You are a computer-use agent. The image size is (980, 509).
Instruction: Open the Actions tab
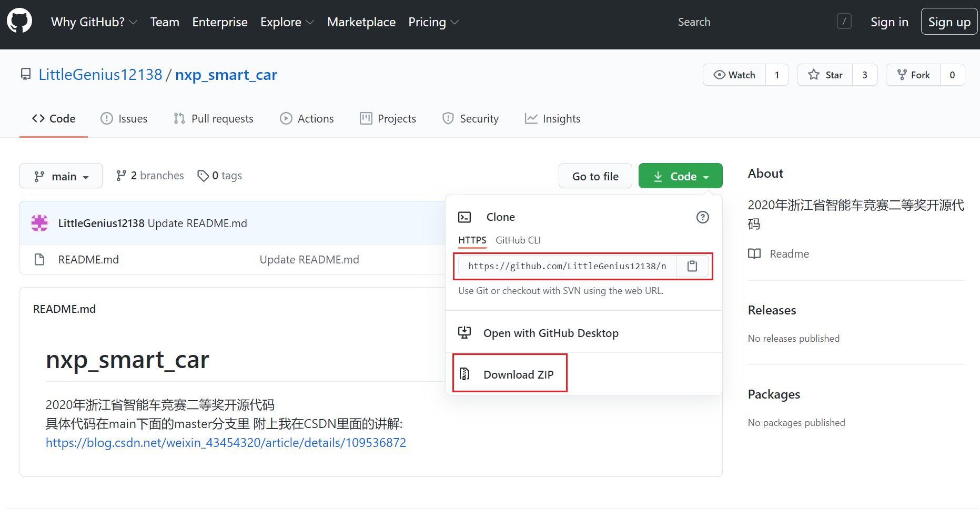tap(307, 118)
